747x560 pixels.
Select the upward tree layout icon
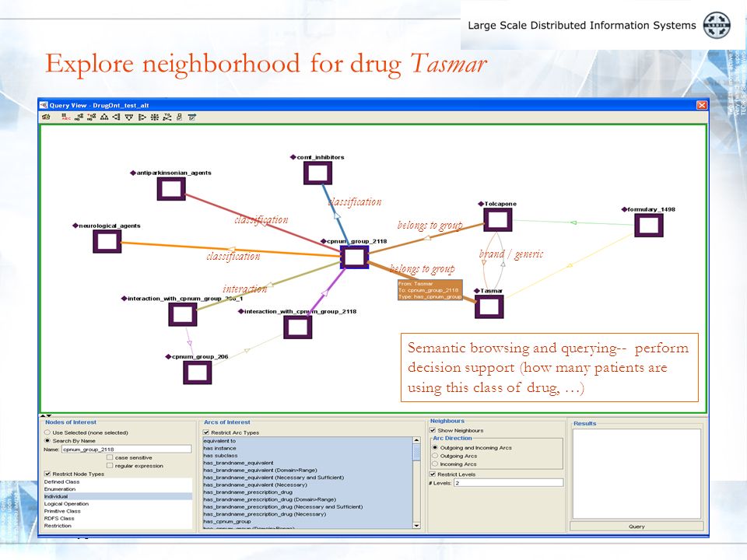tap(103, 117)
